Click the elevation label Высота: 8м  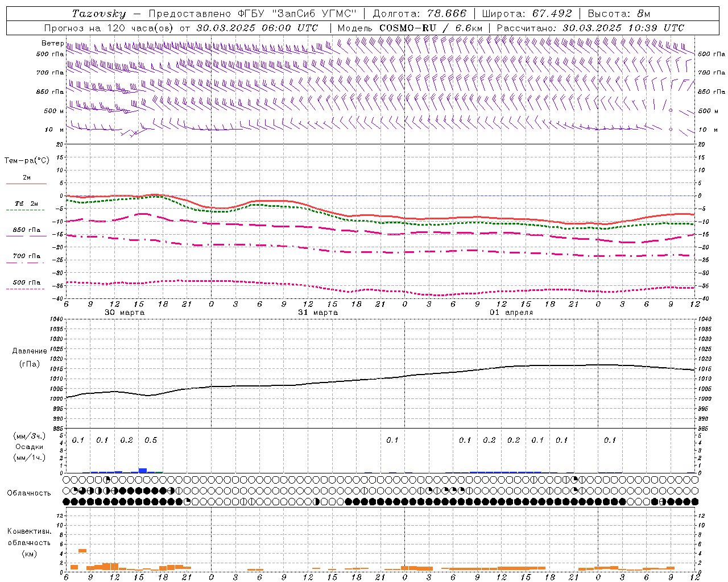619,14
